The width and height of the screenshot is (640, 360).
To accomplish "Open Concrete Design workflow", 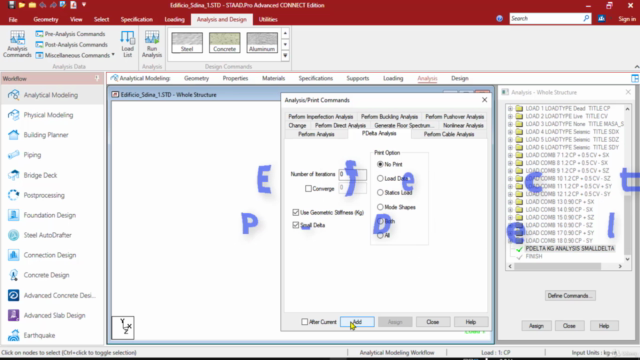I will [x=46, y=275].
